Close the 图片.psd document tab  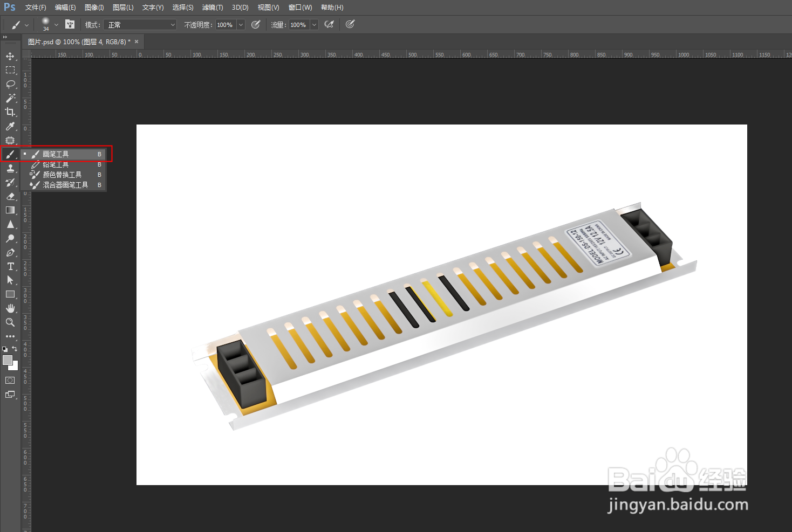point(136,42)
